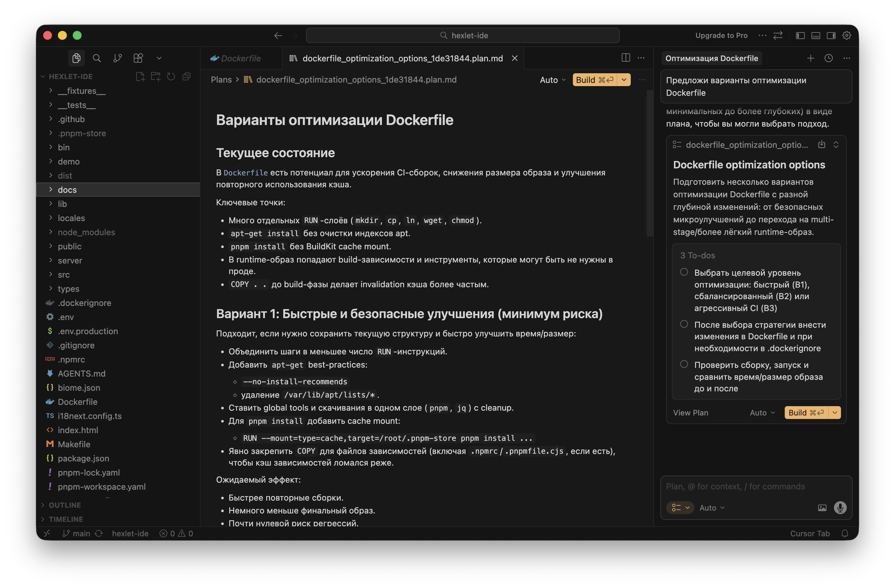Click Upgrade to Pro button
The height and width of the screenshot is (588, 895).
[x=721, y=35]
